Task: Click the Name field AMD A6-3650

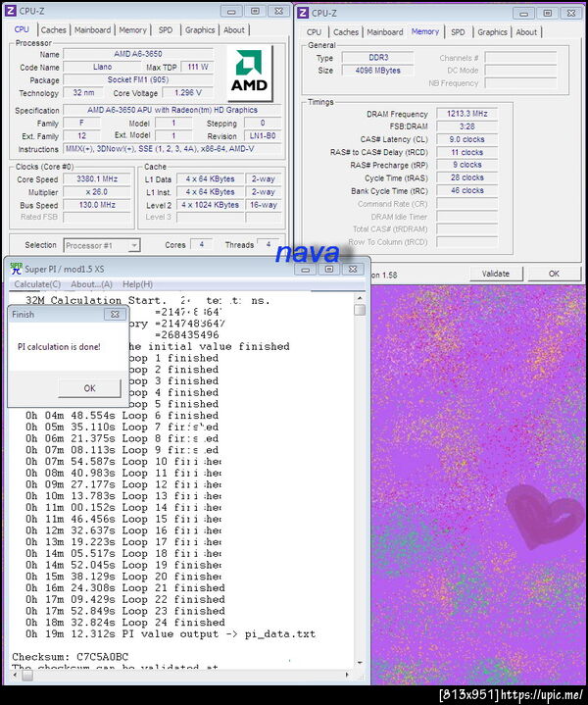Action: coord(138,54)
